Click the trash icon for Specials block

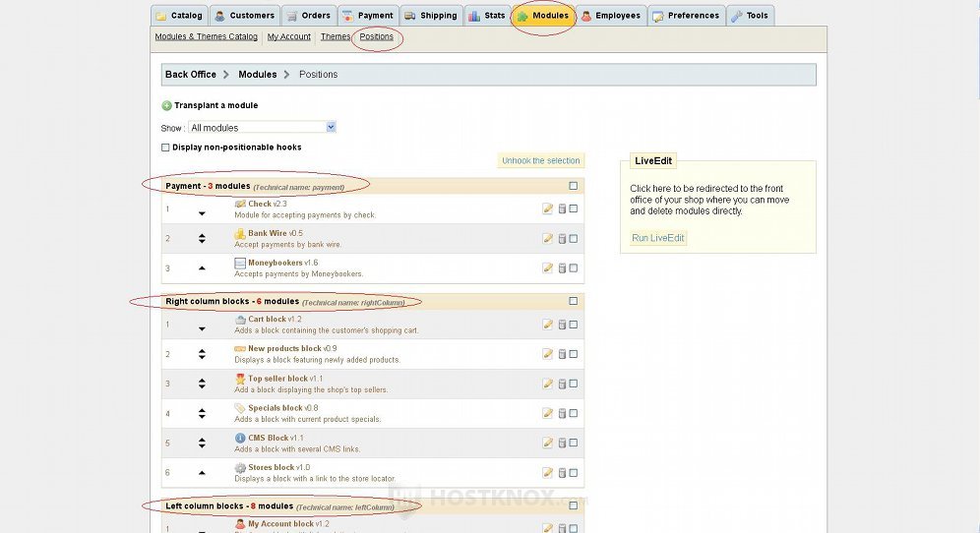(x=562, y=413)
